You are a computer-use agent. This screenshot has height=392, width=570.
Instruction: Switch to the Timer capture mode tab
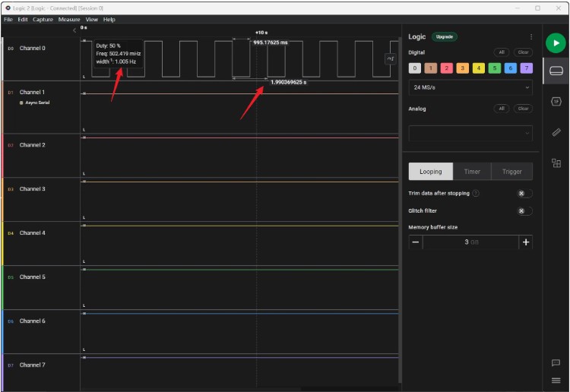(x=472, y=171)
